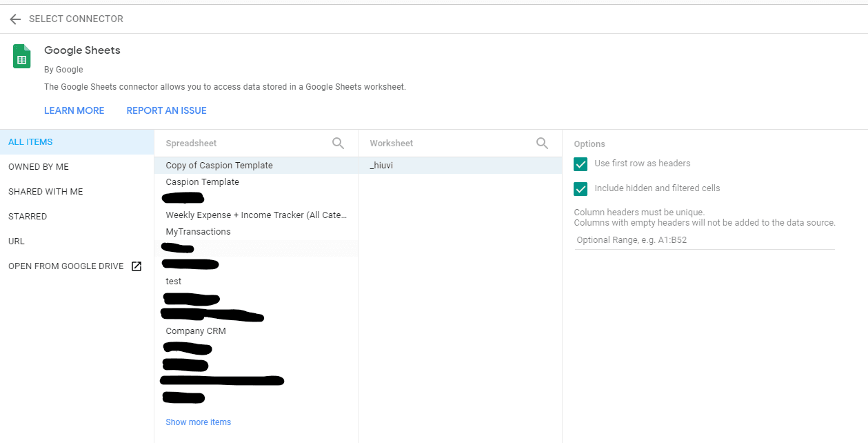The height and width of the screenshot is (443, 868).
Task: Open the Worksheet column search icon
Action: pos(542,143)
